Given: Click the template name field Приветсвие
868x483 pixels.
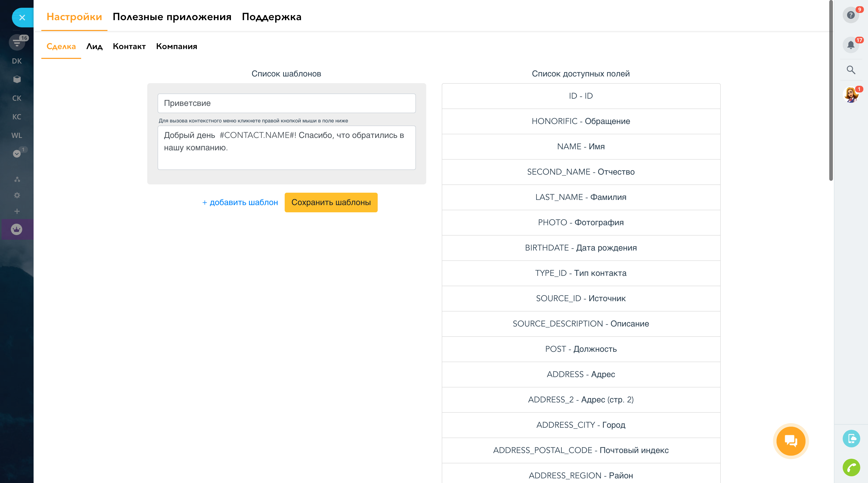Looking at the screenshot, I should pyautogui.click(x=286, y=103).
